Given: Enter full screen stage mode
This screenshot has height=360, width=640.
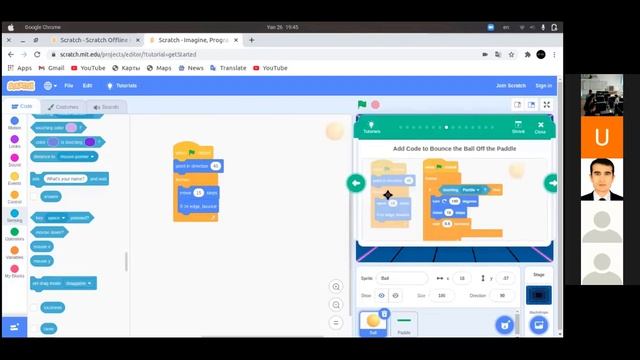Looking at the screenshot, I should pyautogui.click(x=547, y=105).
